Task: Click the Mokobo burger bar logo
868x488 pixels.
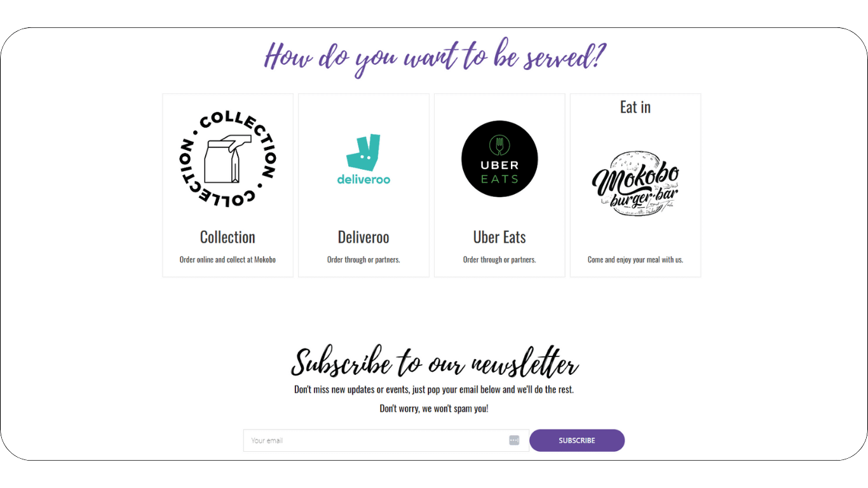Action: [x=635, y=183]
